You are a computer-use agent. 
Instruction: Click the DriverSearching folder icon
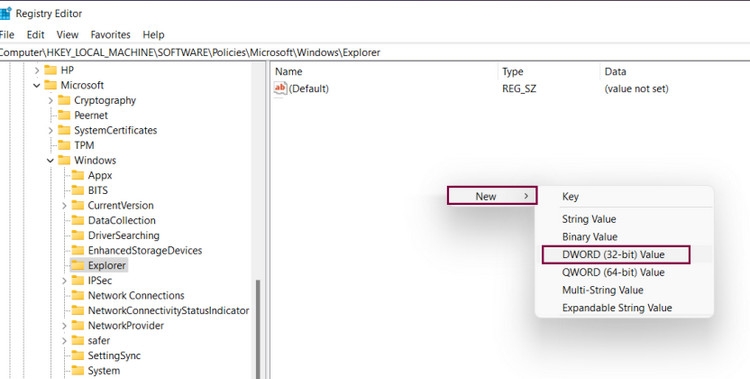tap(77, 235)
